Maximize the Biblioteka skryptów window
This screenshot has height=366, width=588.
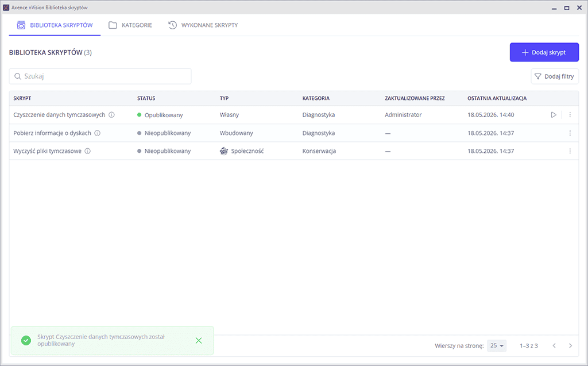pos(567,8)
